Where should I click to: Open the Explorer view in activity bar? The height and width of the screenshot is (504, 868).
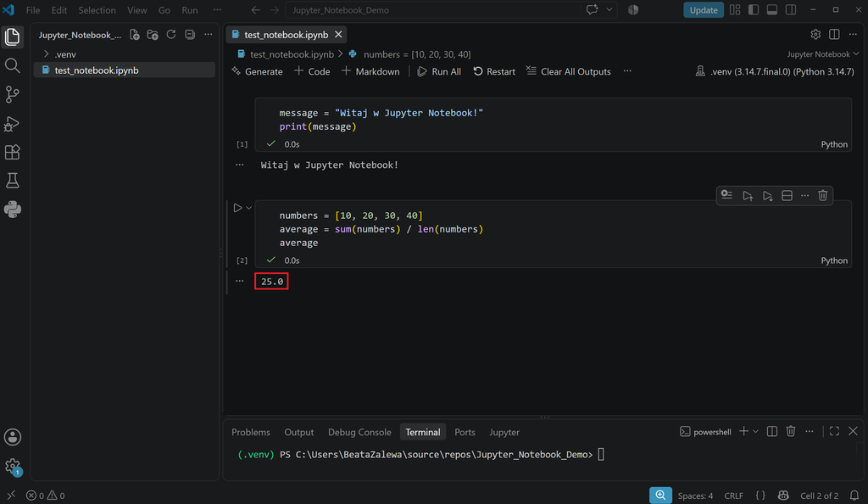(12, 36)
